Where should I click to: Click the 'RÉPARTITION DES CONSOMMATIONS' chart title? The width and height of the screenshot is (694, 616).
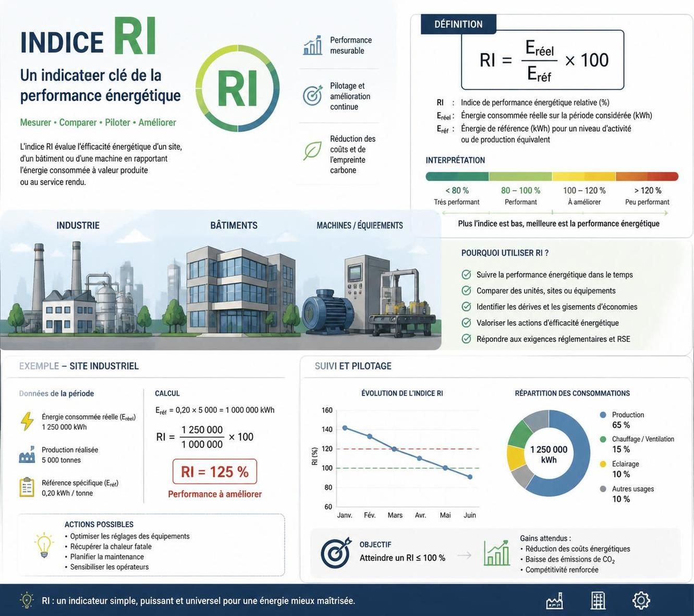[x=572, y=393]
